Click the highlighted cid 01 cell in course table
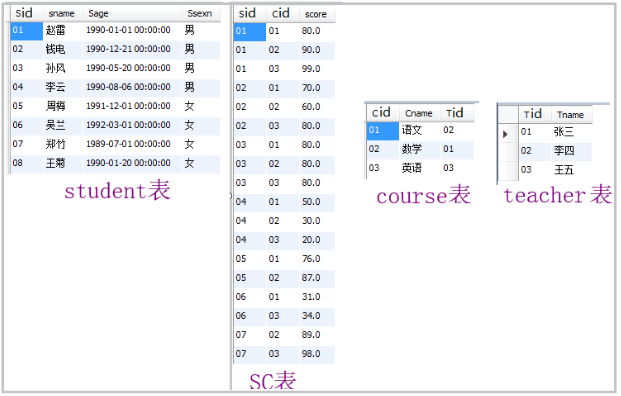Viewport: 621px width, 396px height. coord(383,131)
